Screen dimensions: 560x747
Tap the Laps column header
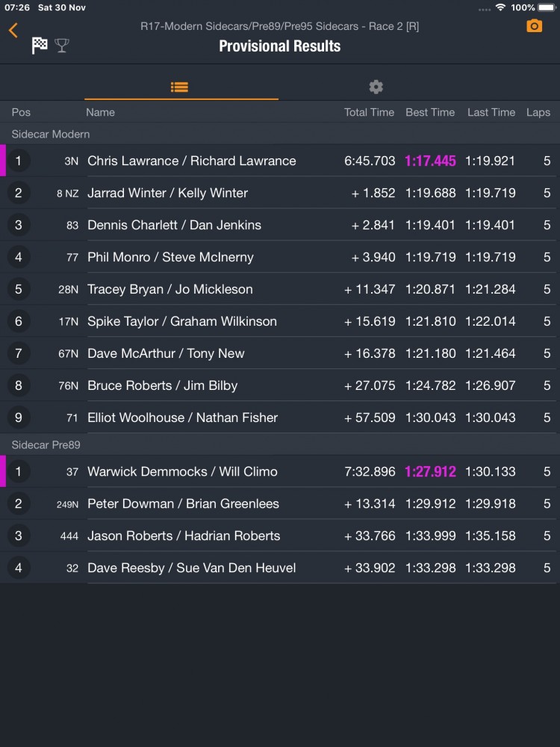pos(538,113)
